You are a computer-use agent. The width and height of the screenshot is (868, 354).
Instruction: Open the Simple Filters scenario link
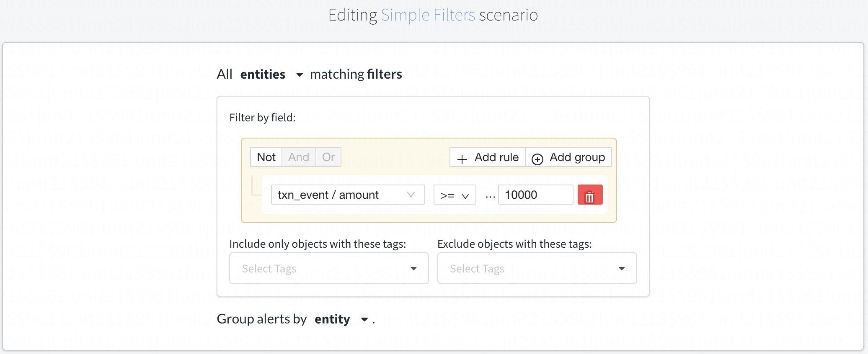coord(428,15)
